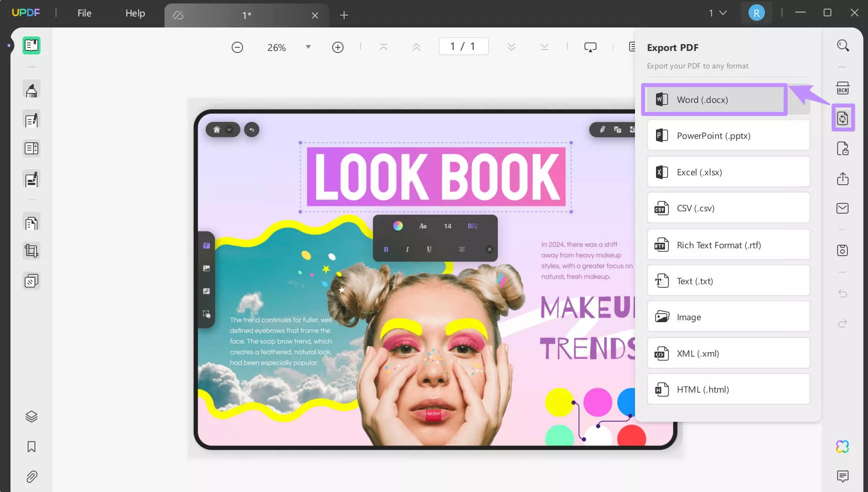Expand the zoom percentage dropdown

[x=308, y=47]
